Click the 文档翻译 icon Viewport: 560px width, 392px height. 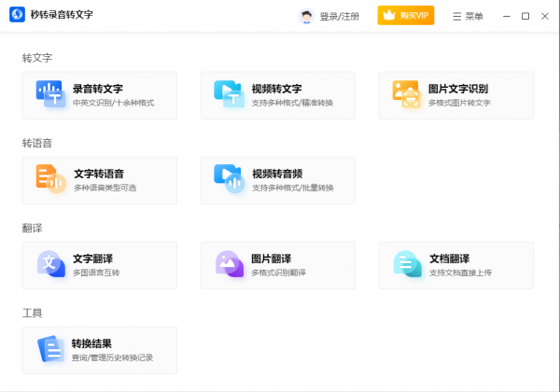pos(406,263)
